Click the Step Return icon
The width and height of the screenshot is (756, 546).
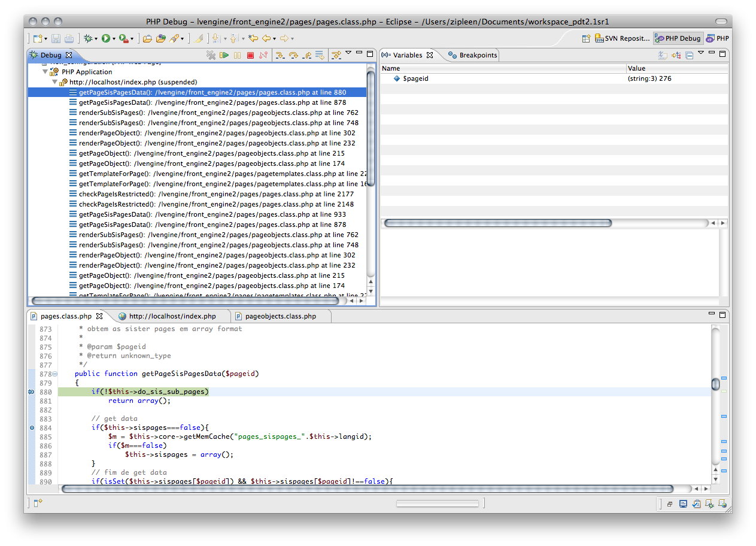point(306,55)
